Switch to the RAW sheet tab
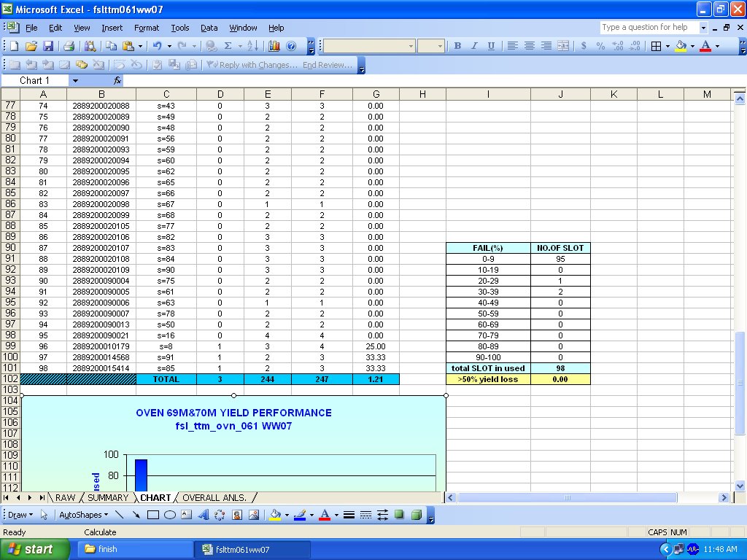Viewport: 747px width, 560px height. pyautogui.click(x=65, y=497)
